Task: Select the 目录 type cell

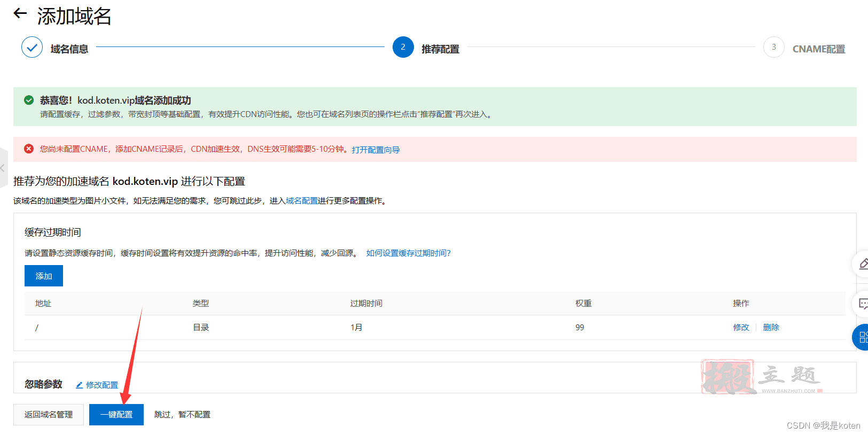Action: [x=201, y=328]
